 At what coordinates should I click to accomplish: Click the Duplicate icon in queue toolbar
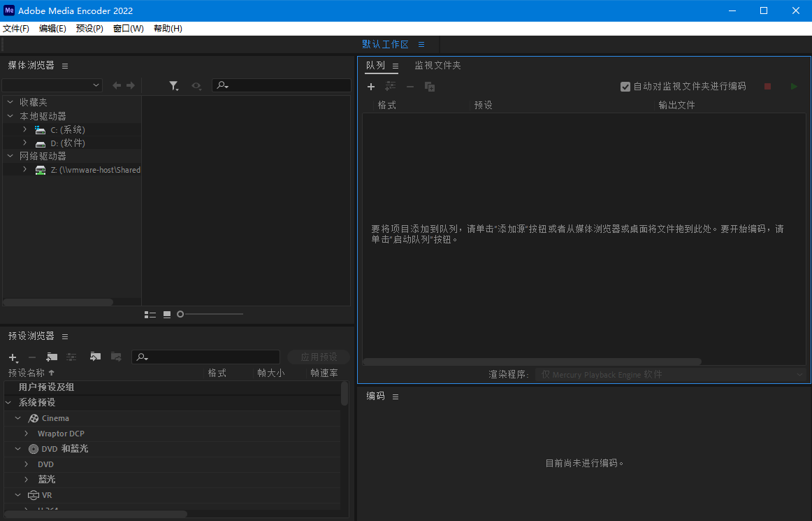pos(429,86)
